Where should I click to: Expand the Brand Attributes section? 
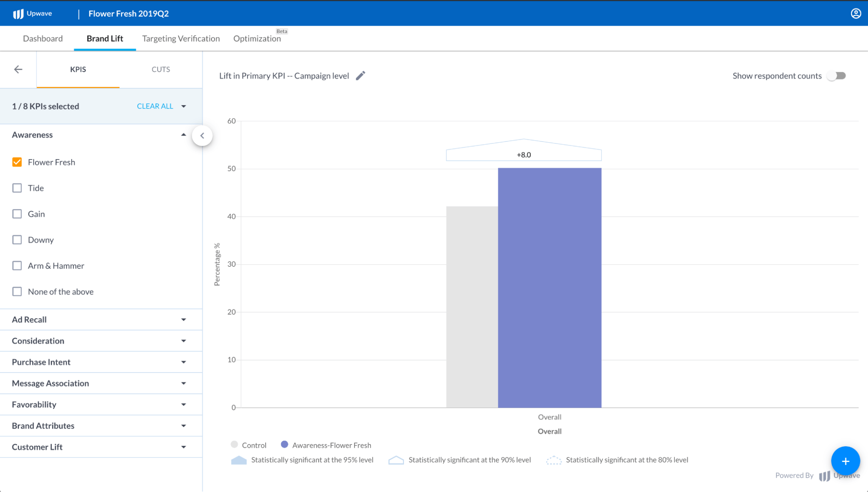(x=101, y=426)
